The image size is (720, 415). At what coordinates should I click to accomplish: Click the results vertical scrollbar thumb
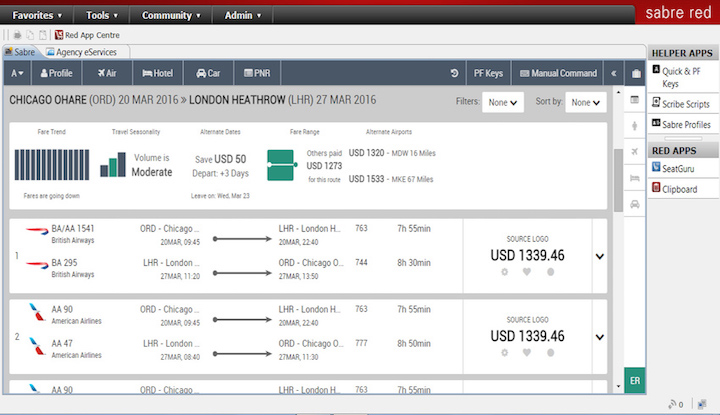(x=618, y=180)
